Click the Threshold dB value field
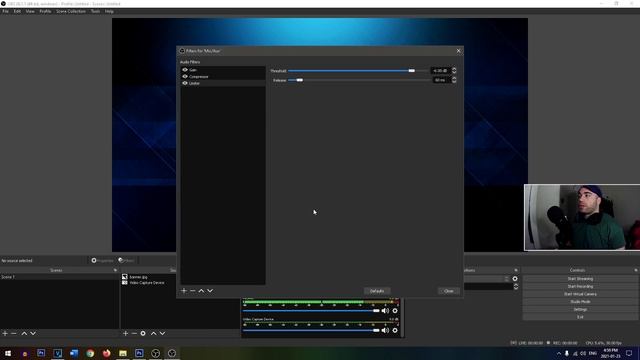640x360 pixels. [440, 71]
